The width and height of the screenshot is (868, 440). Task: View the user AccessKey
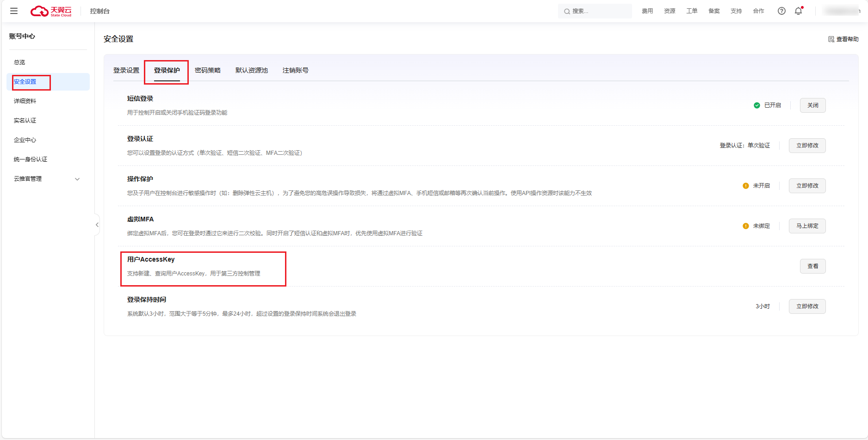812,266
